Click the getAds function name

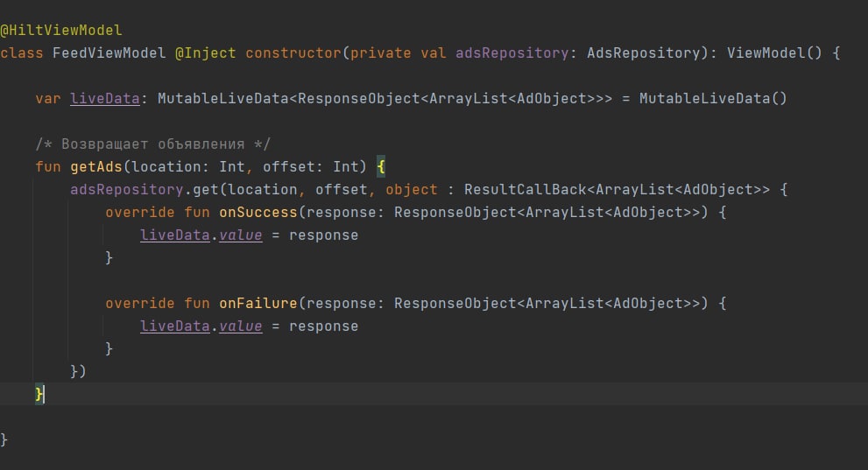click(95, 166)
